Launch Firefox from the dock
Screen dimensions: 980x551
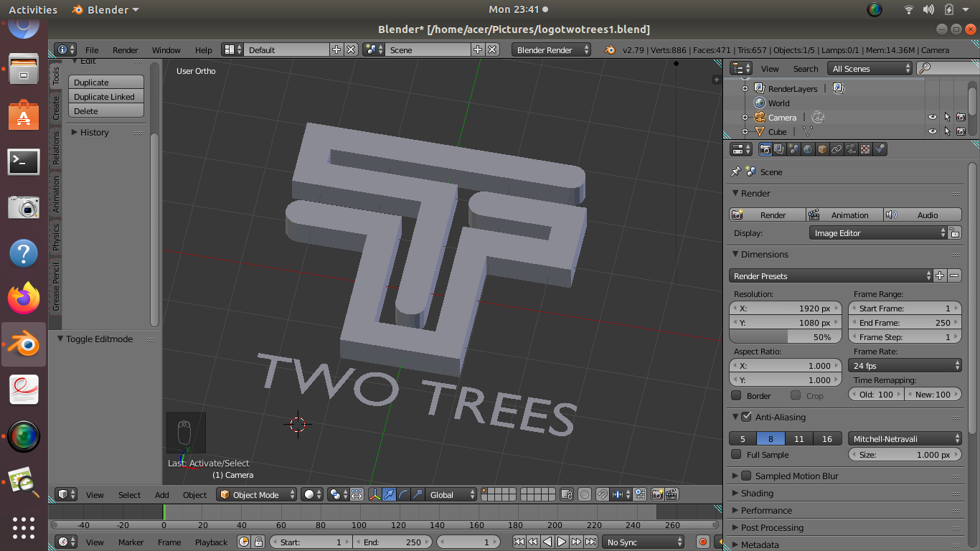24,298
